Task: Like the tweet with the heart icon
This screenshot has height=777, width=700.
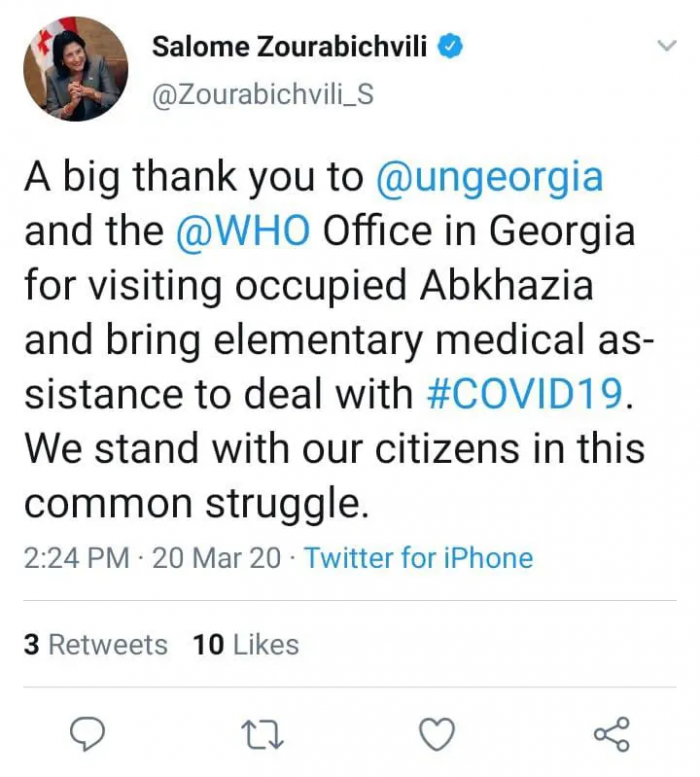Action: [x=436, y=734]
